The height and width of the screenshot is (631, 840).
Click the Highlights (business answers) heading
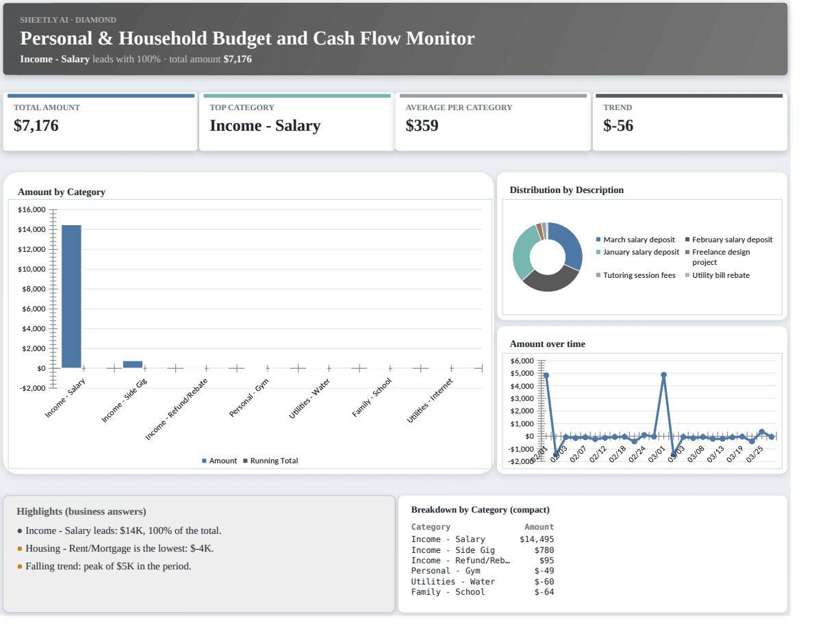tap(81, 511)
